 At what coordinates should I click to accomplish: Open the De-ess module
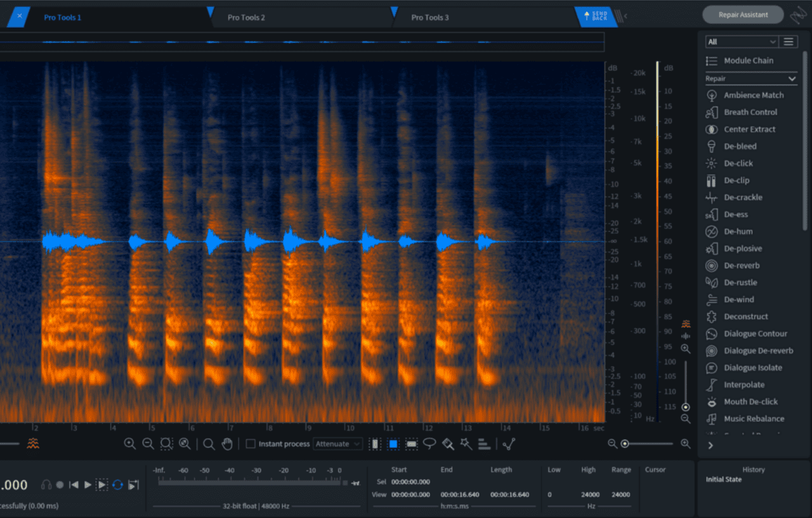[727, 215]
